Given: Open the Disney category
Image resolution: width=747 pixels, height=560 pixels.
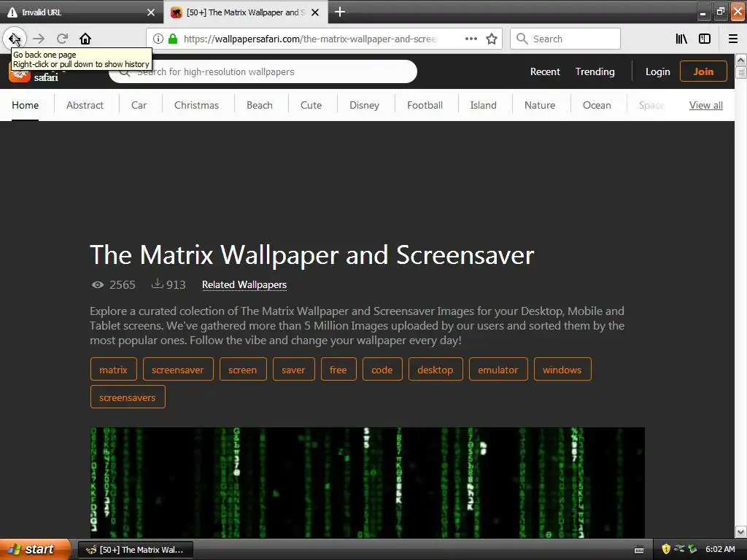Looking at the screenshot, I should [365, 105].
